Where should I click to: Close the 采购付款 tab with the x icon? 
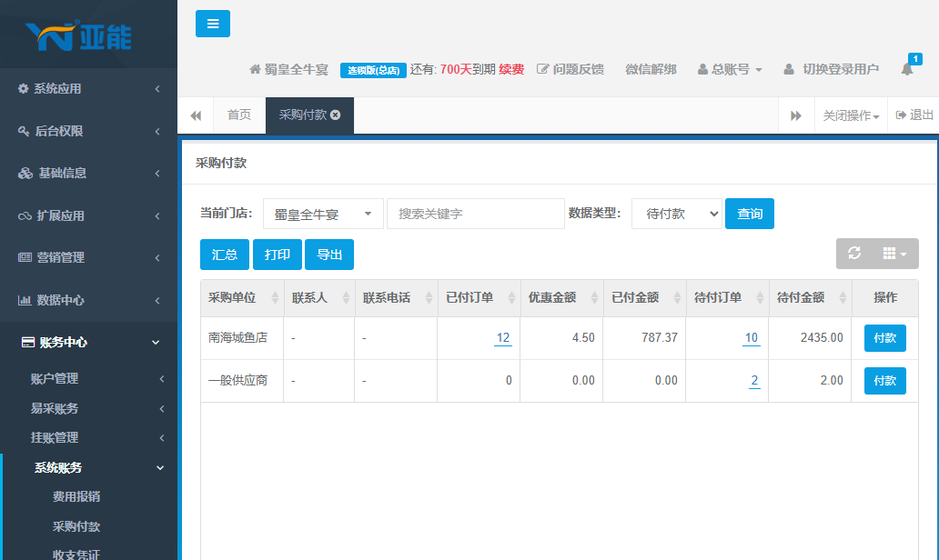(336, 115)
